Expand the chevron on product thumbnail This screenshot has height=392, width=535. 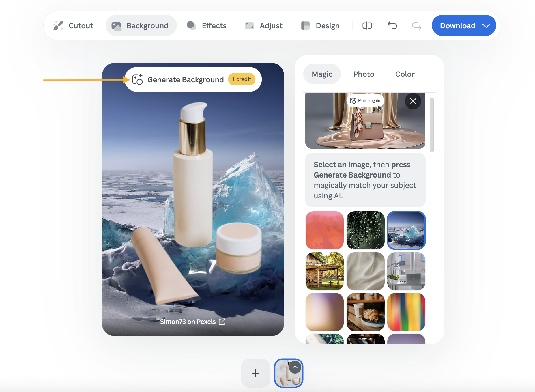pyautogui.click(x=295, y=367)
